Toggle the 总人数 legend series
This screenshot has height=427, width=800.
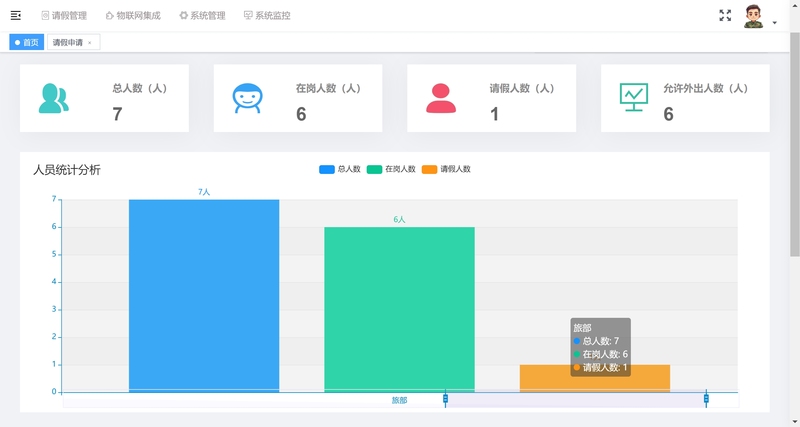pos(340,169)
